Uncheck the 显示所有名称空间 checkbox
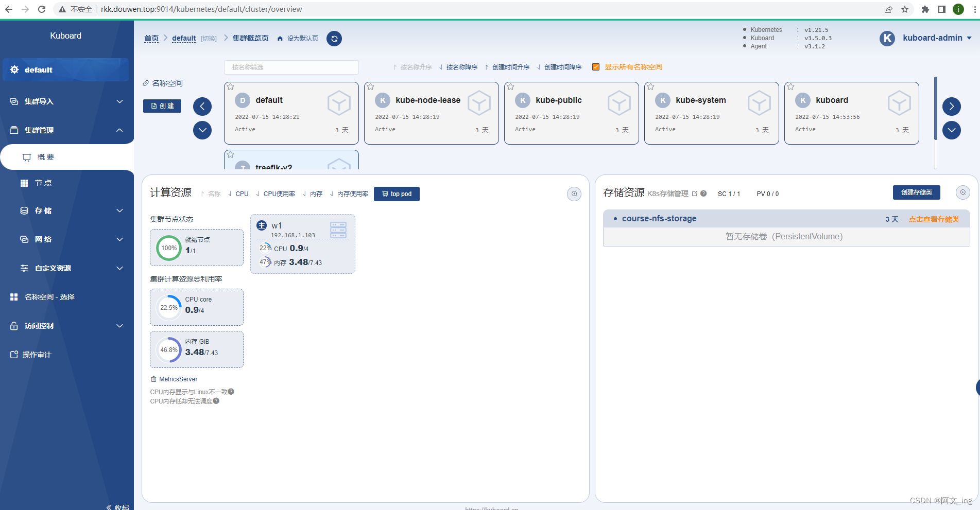This screenshot has height=510, width=980. click(x=596, y=66)
